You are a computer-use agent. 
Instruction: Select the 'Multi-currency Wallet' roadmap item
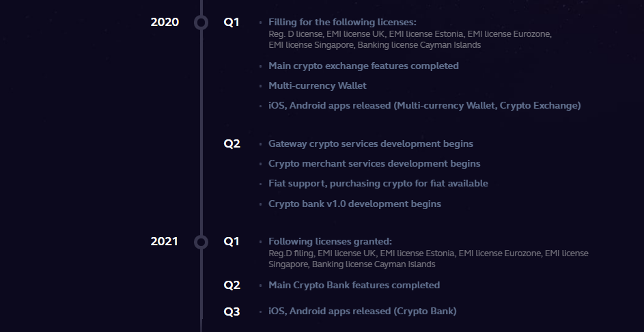pyautogui.click(x=318, y=85)
